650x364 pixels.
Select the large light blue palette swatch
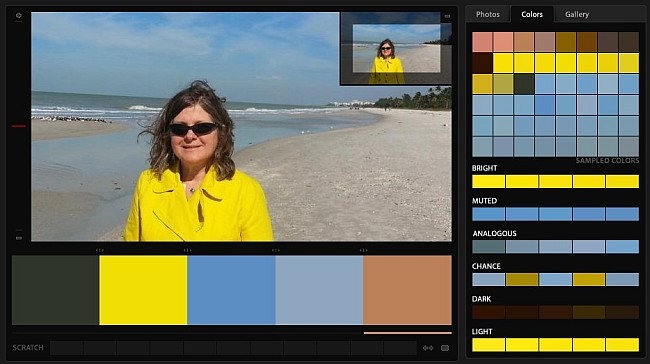coord(319,290)
